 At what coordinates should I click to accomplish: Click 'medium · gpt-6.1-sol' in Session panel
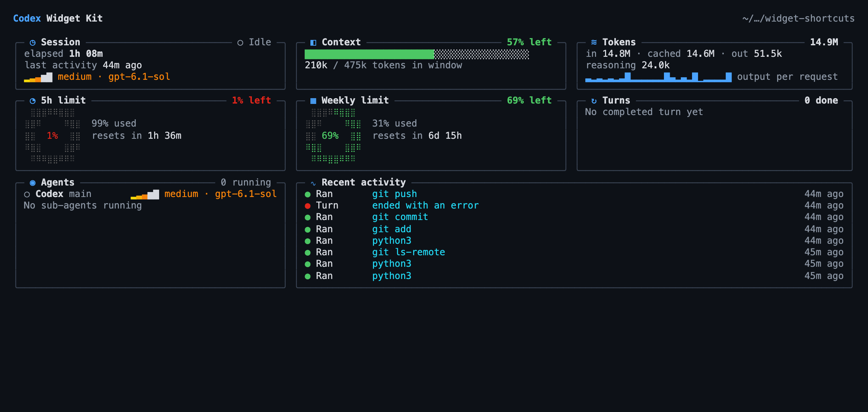click(x=114, y=77)
